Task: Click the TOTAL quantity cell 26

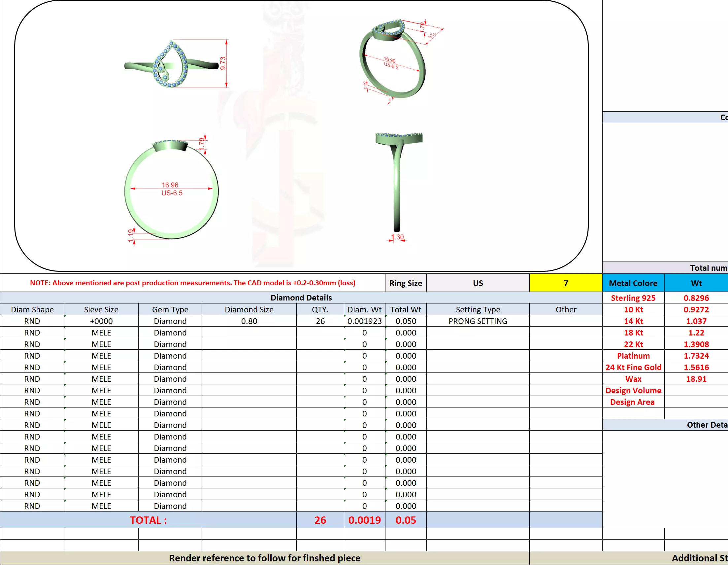Action: click(320, 520)
